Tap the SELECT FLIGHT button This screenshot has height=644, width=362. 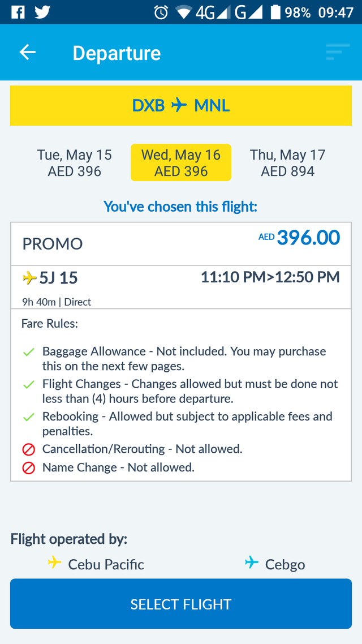tap(181, 604)
